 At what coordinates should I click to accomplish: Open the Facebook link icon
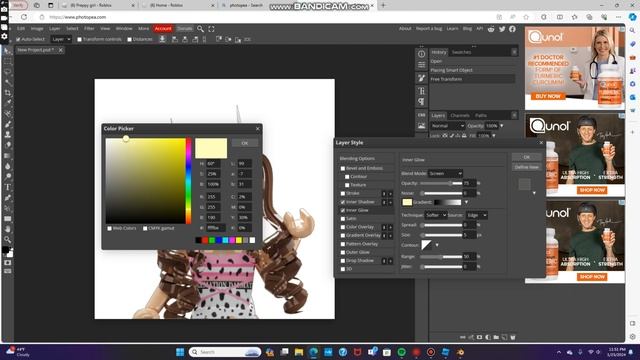512,29
